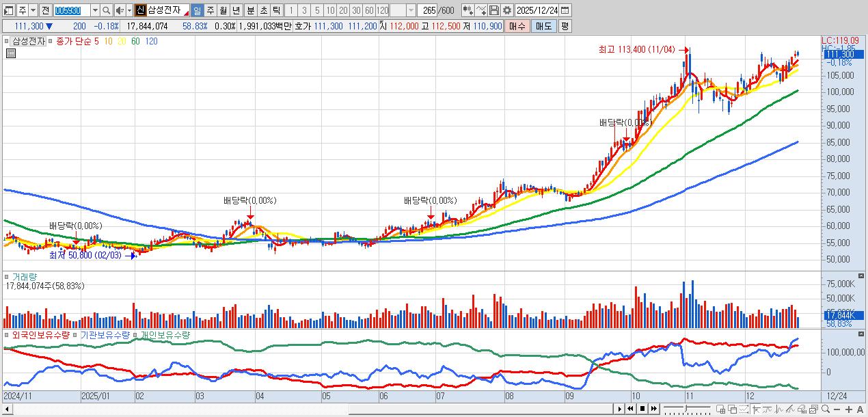The width and height of the screenshot is (868, 417).
Task: Select interval 60 toggle button
Action: [369, 10]
